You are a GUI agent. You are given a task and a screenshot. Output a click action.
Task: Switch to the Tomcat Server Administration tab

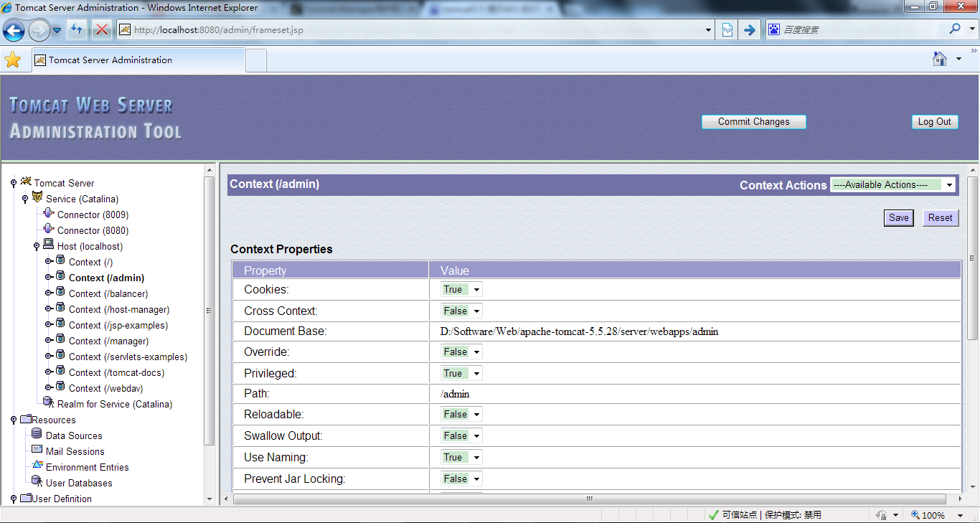point(138,60)
